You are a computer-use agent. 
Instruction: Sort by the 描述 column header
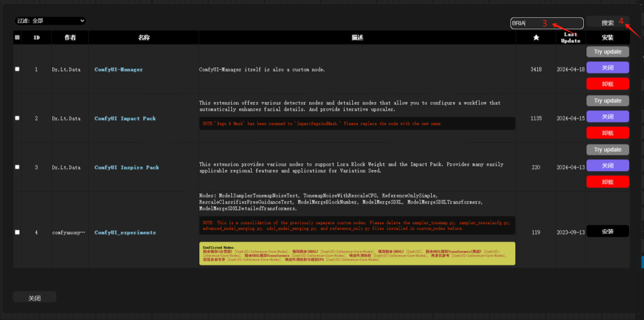tap(357, 38)
